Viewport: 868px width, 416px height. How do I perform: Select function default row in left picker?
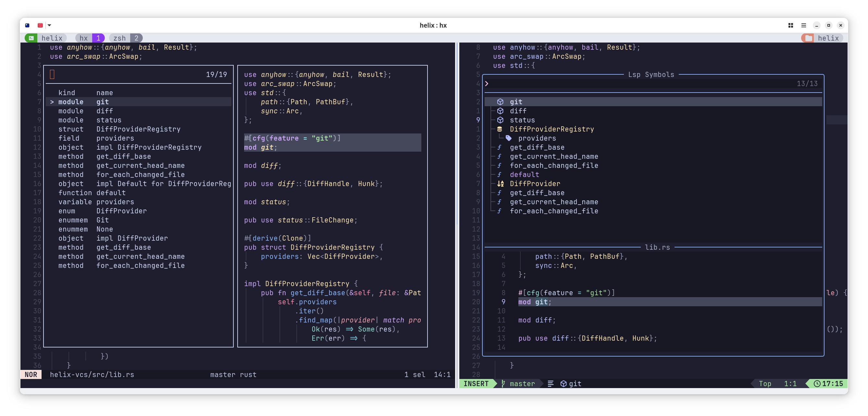pos(139,193)
